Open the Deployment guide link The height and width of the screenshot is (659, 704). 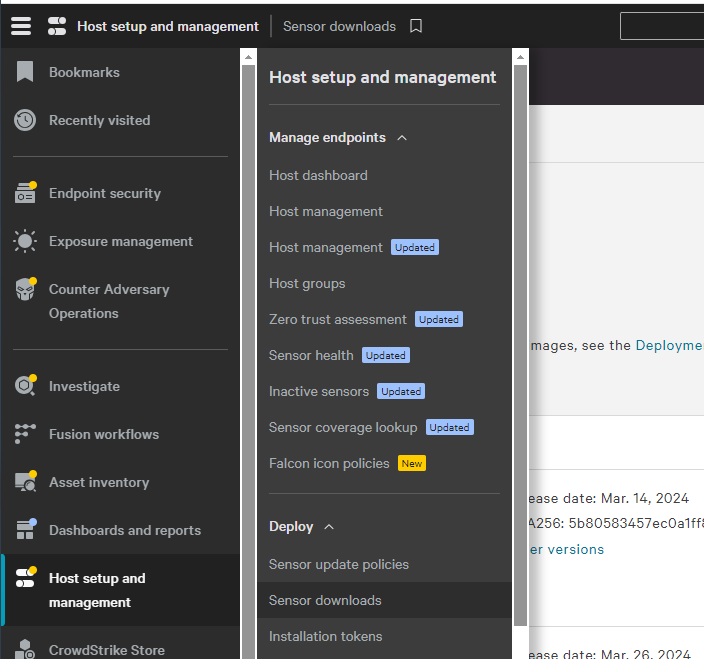(x=669, y=345)
